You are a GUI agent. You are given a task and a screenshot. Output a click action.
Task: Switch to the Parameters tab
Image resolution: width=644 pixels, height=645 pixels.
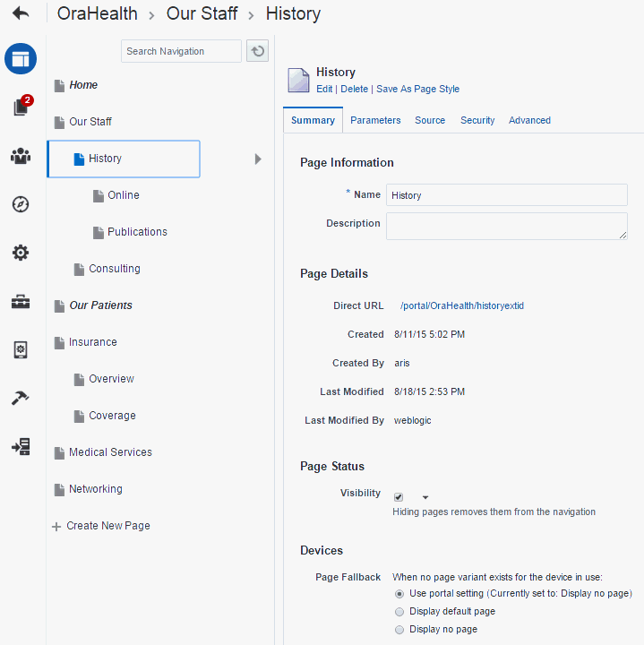(x=375, y=120)
